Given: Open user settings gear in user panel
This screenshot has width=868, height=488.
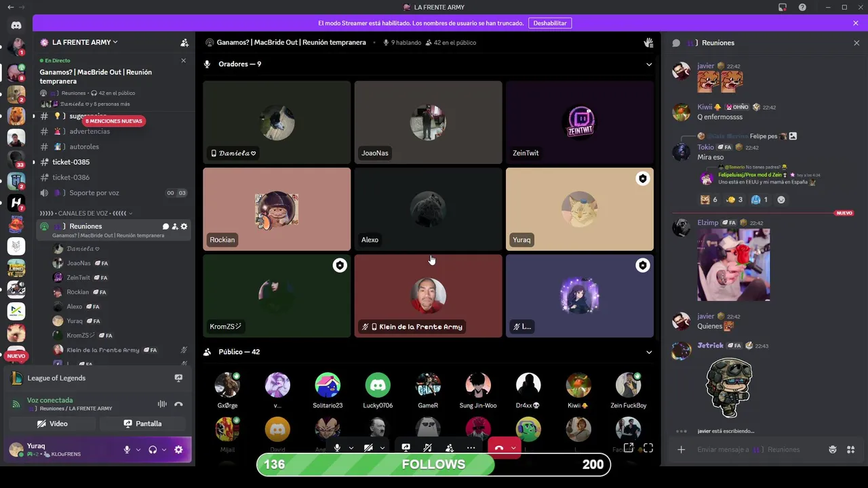Looking at the screenshot, I should 178,449.
